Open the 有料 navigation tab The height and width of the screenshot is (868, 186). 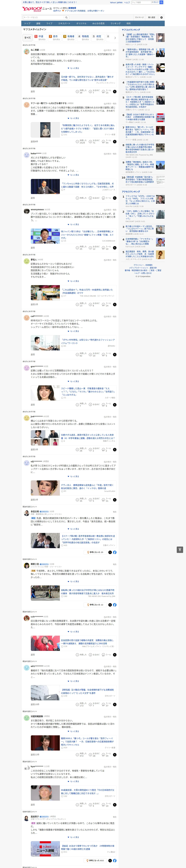coord(128,24)
